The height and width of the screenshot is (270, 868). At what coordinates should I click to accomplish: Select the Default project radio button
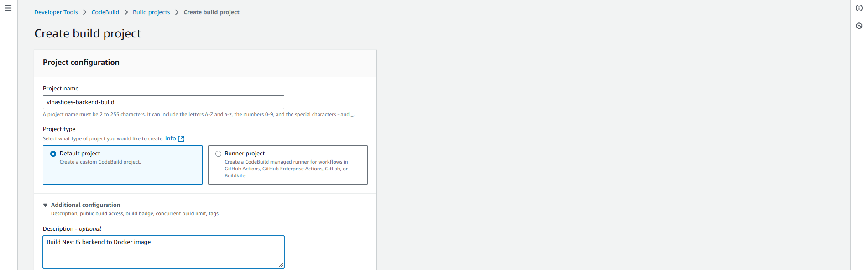click(53, 154)
